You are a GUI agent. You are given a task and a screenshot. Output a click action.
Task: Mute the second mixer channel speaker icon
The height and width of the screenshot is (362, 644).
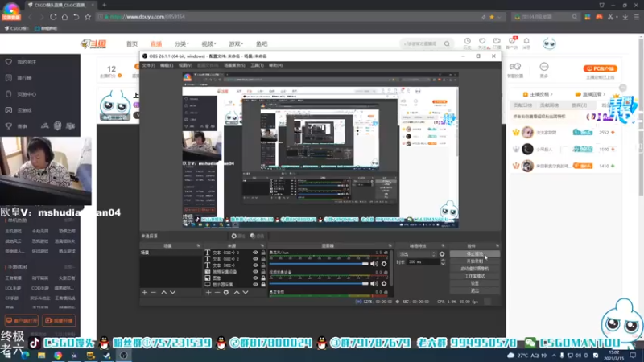pyautogui.click(x=374, y=284)
